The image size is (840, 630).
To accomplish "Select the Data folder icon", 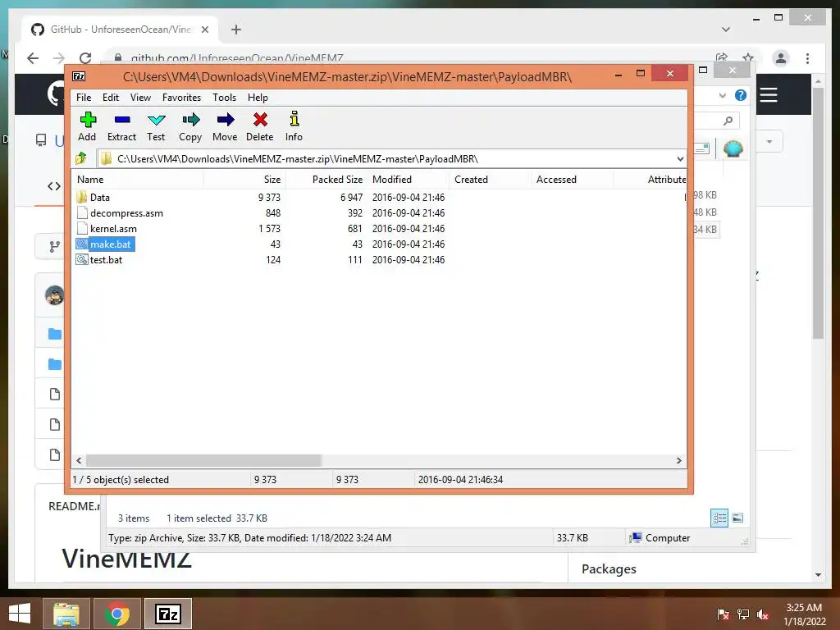I will 81,197.
